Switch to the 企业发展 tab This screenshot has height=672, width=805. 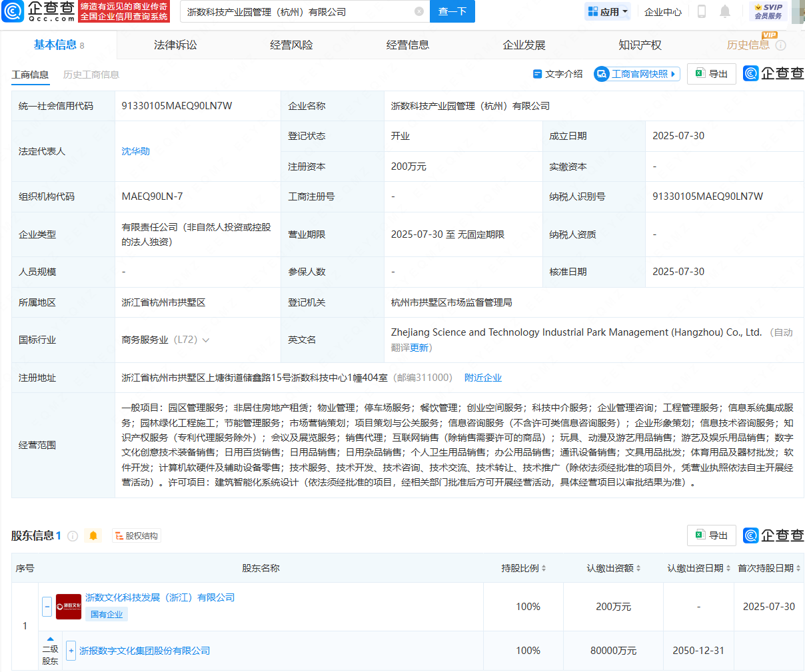[x=524, y=45]
